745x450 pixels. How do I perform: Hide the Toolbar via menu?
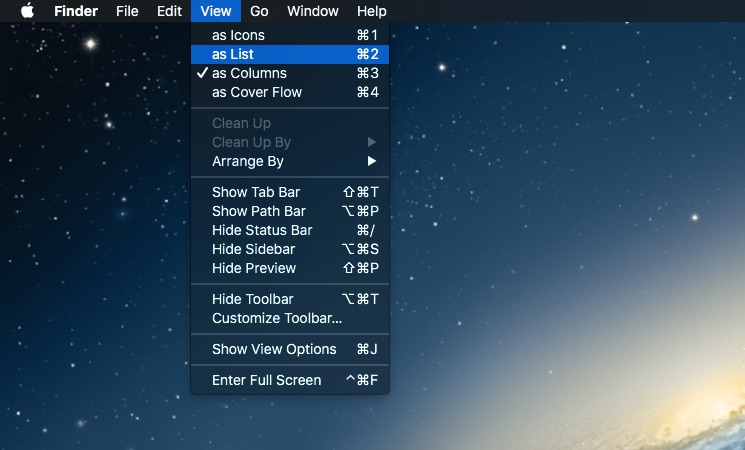coord(290,299)
